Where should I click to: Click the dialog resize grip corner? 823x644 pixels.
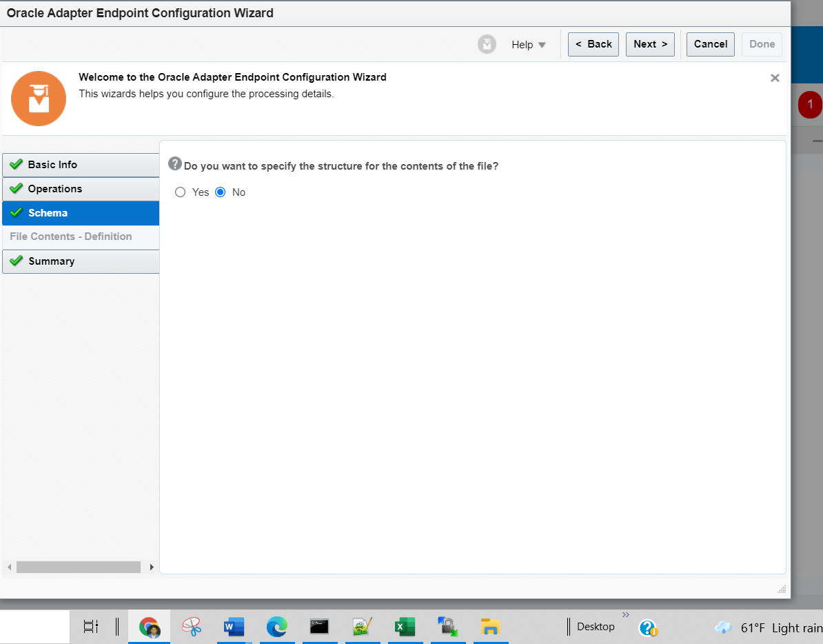pyautogui.click(x=781, y=589)
